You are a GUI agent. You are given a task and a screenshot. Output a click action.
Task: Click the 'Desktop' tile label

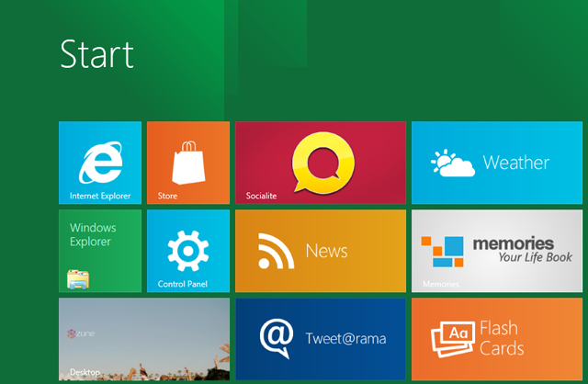coord(85,372)
